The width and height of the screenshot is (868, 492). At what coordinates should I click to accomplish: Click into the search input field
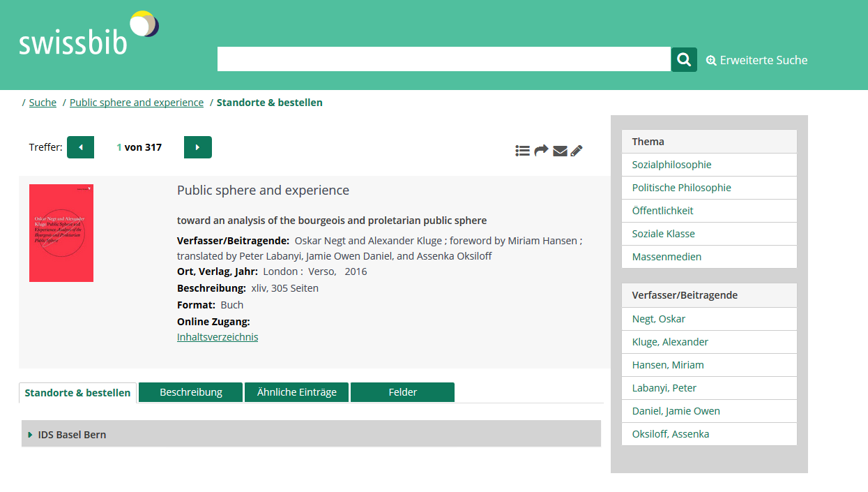pyautogui.click(x=443, y=59)
